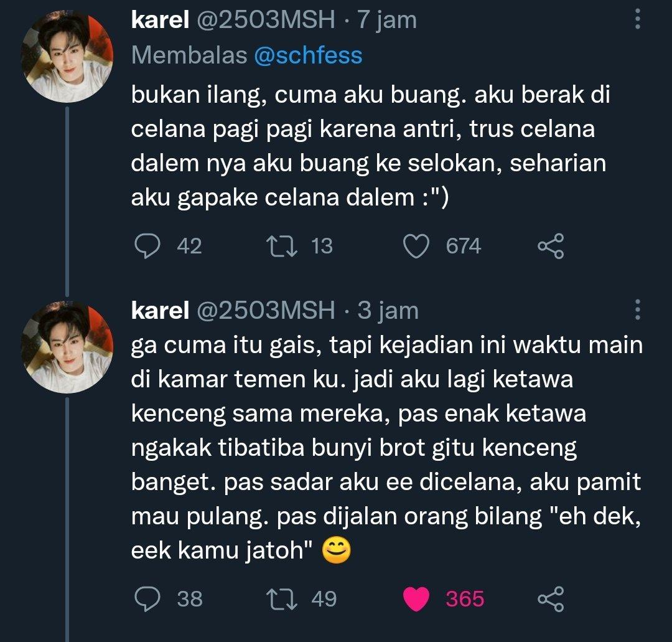Retweet the first tweet with 13 retweets
Screen dimensions: 672x642
(x=281, y=246)
